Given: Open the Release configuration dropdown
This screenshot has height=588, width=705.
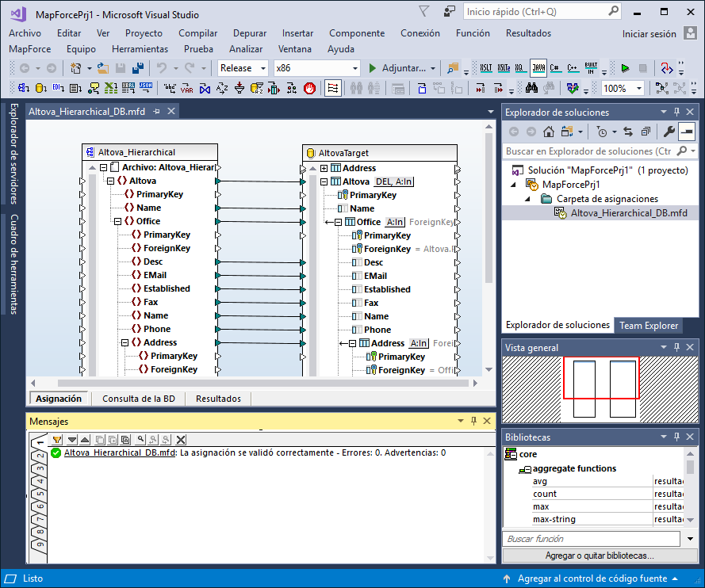Looking at the screenshot, I should click(262, 68).
